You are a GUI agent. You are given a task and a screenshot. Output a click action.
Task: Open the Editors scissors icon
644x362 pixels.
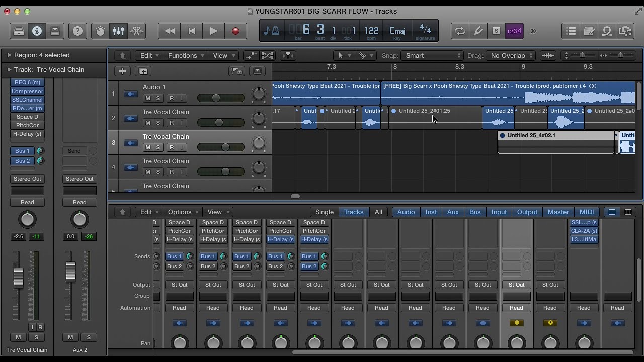click(x=136, y=31)
